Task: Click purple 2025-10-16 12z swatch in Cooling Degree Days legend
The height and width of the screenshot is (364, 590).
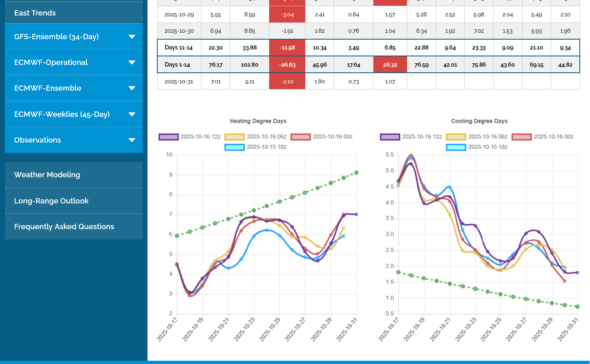Action: (x=390, y=137)
